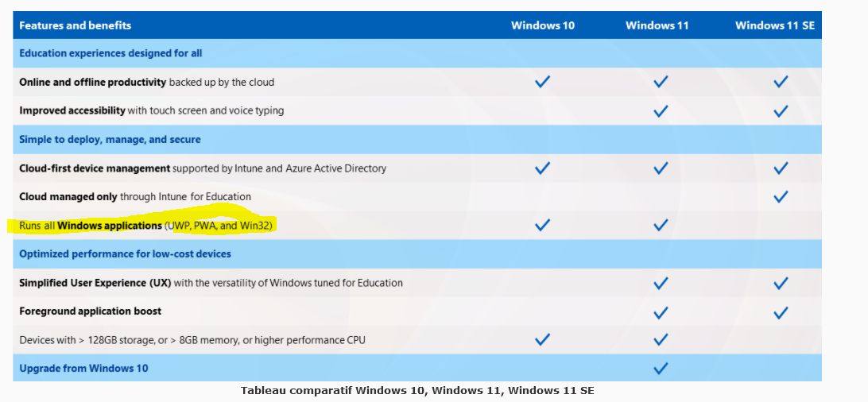Click Windows 10 checkmark for Cloud-first device management

tap(542, 168)
